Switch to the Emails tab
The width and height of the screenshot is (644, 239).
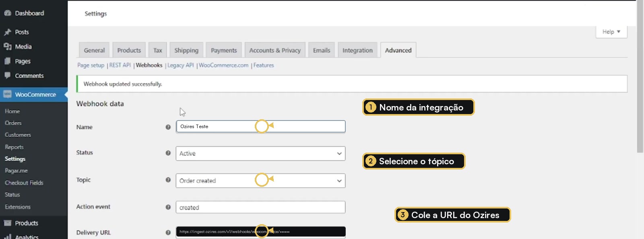(x=322, y=50)
